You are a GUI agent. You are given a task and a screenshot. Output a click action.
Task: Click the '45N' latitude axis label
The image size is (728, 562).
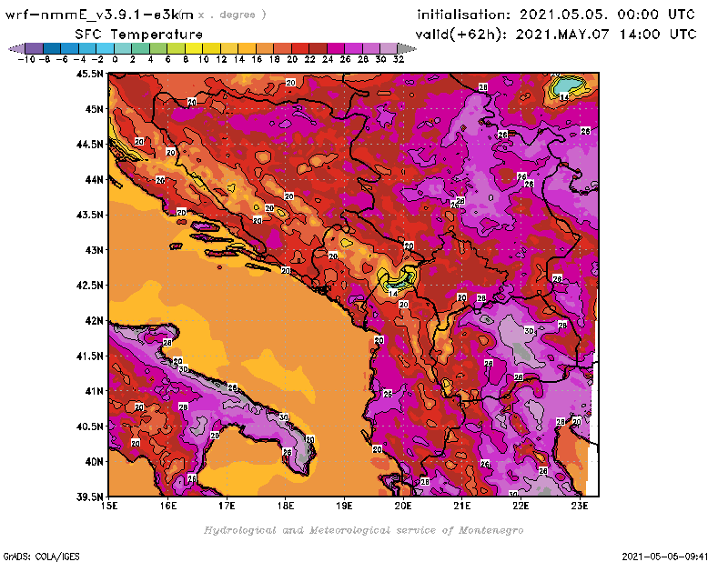click(x=94, y=109)
